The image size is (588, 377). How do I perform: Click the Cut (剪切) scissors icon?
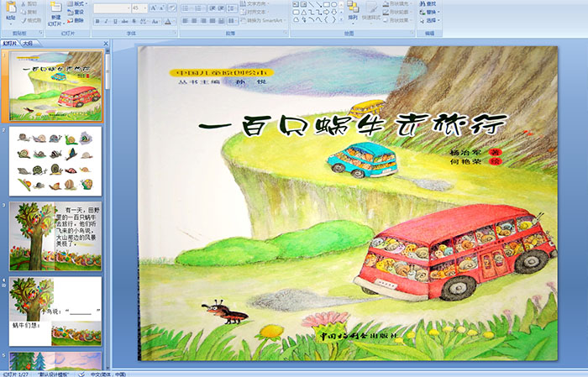[24, 3]
